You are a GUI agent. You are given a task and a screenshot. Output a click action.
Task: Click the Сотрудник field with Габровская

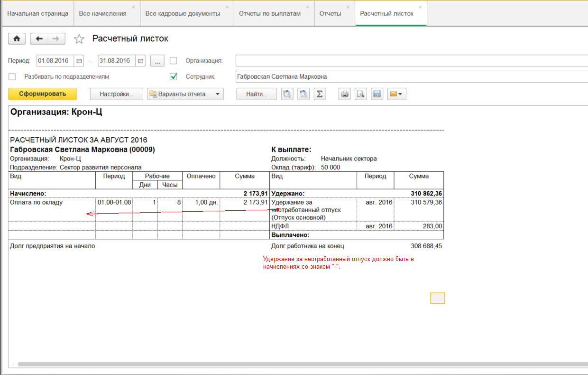pos(408,76)
